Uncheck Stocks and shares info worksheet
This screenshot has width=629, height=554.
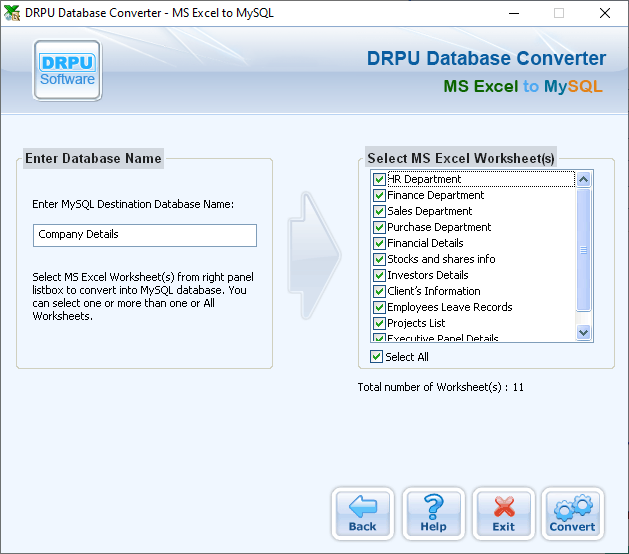[x=379, y=259]
